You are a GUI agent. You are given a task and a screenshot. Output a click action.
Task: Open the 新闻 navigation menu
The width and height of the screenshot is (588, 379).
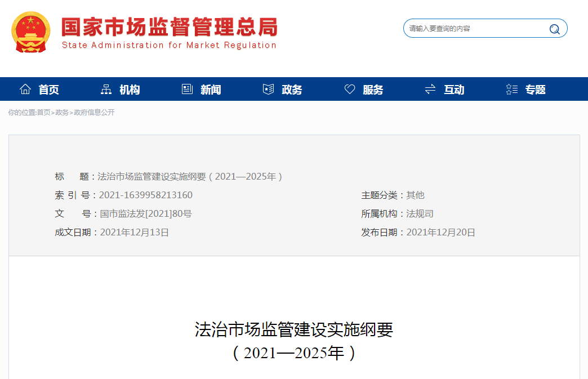tap(209, 89)
